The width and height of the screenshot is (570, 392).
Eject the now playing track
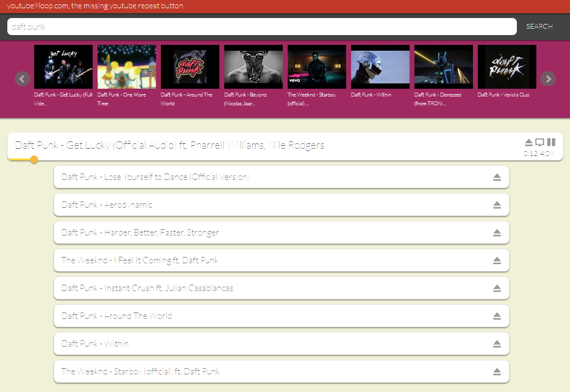pos(529,142)
